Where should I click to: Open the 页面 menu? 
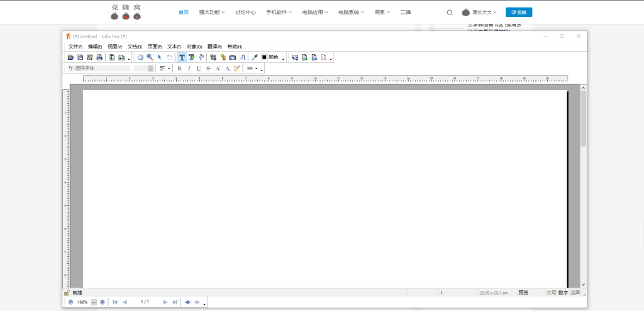pos(155,47)
